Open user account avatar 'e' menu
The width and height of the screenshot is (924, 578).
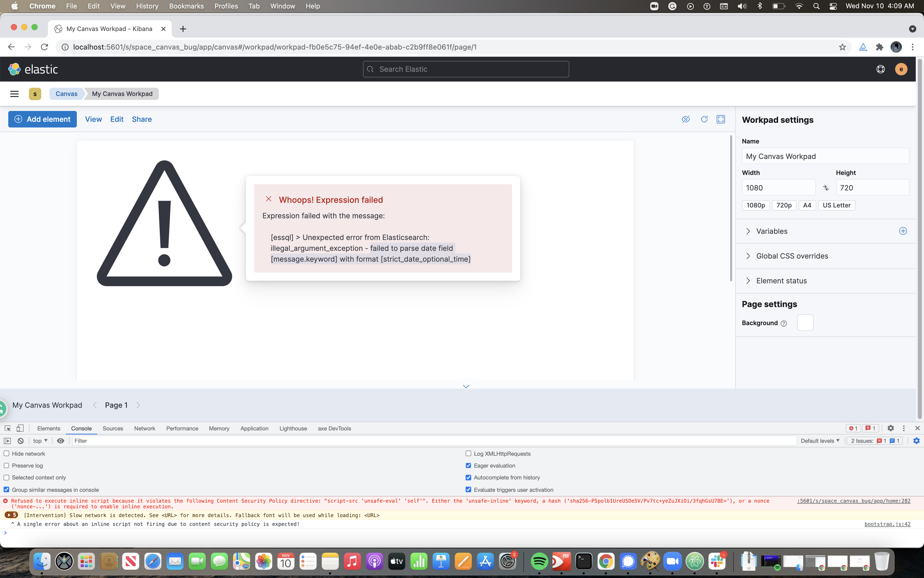[x=901, y=69]
